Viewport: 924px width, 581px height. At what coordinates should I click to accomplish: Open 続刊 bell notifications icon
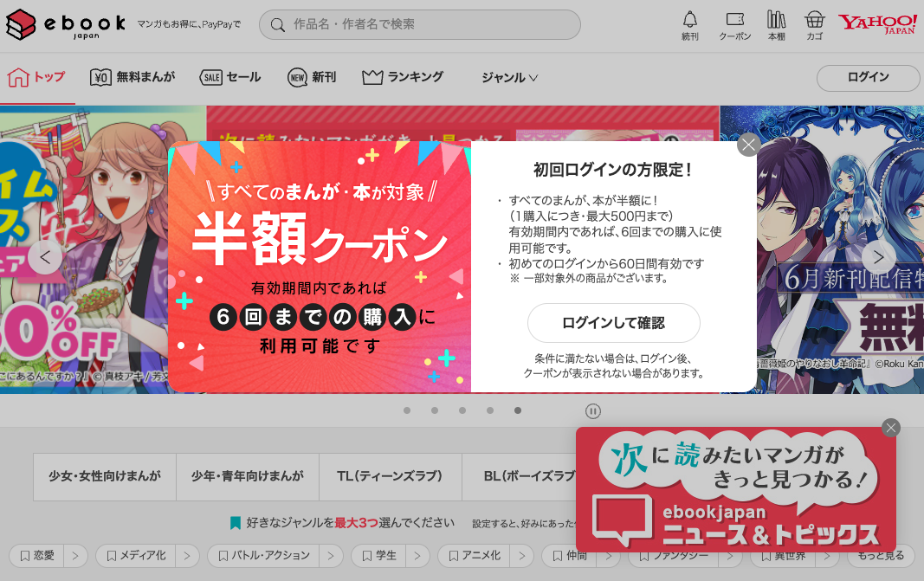pos(690,26)
